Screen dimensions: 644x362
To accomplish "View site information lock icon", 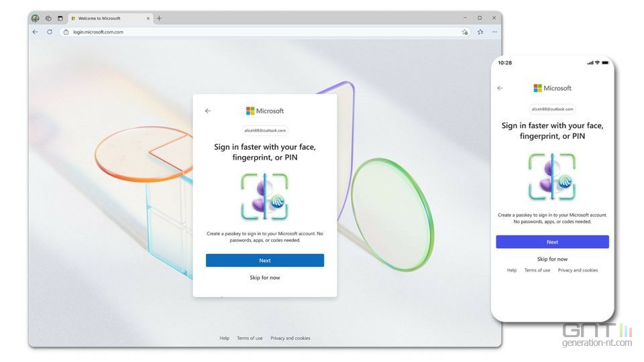I will click(x=66, y=32).
